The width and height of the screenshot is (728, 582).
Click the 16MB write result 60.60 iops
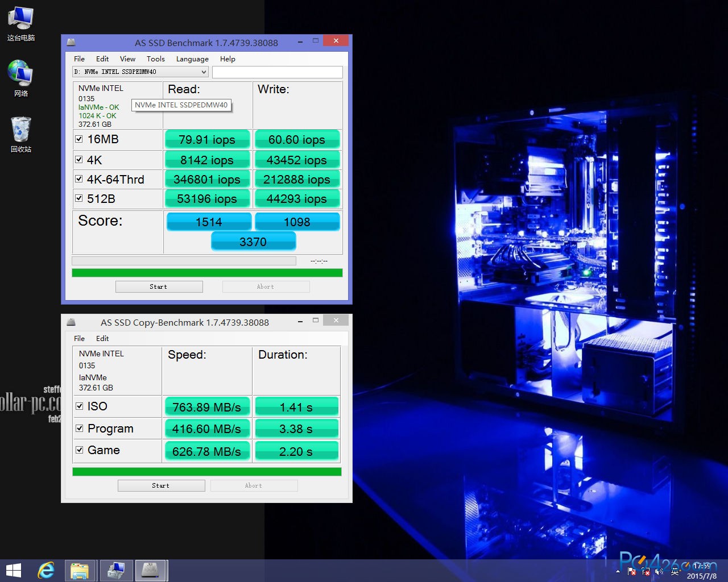coord(297,140)
